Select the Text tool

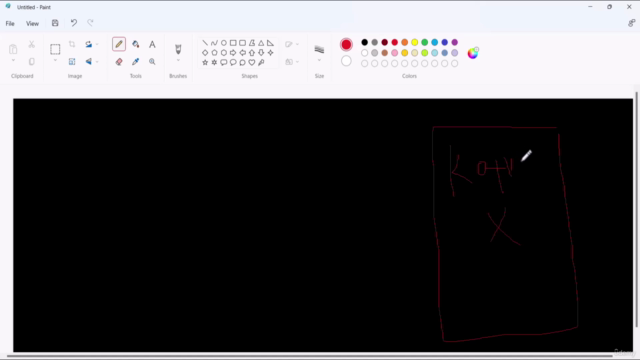(x=152, y=44)
